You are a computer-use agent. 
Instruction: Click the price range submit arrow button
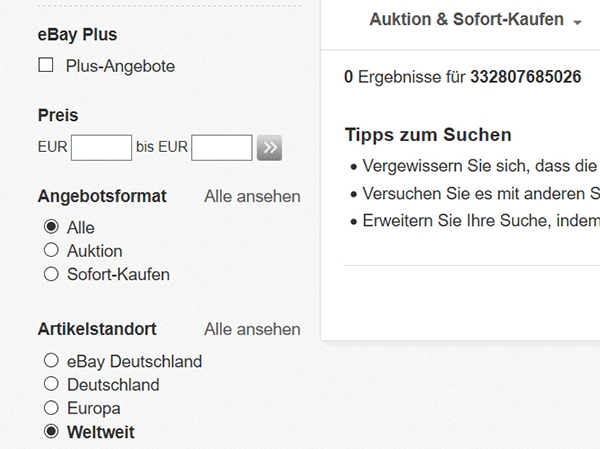coord(269,148)
